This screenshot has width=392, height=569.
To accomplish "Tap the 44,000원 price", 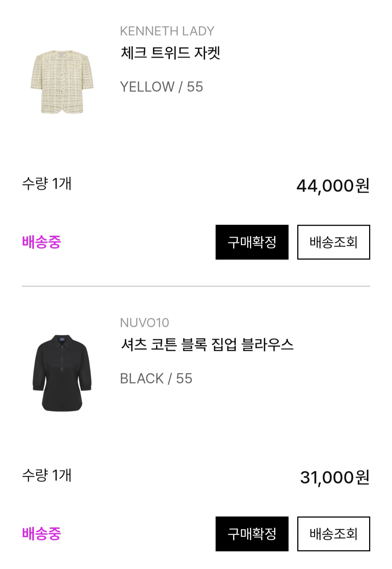I will [333, 186].
